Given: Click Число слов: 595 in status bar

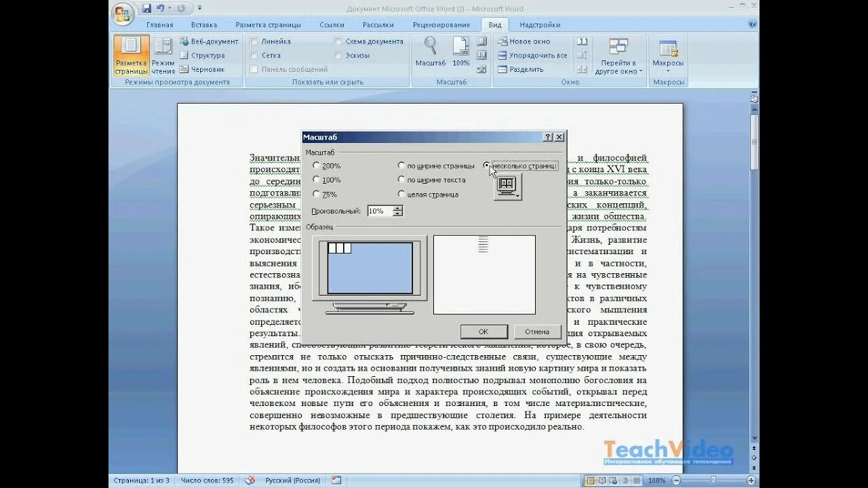Looking at the screenshot, I should 208,481.
